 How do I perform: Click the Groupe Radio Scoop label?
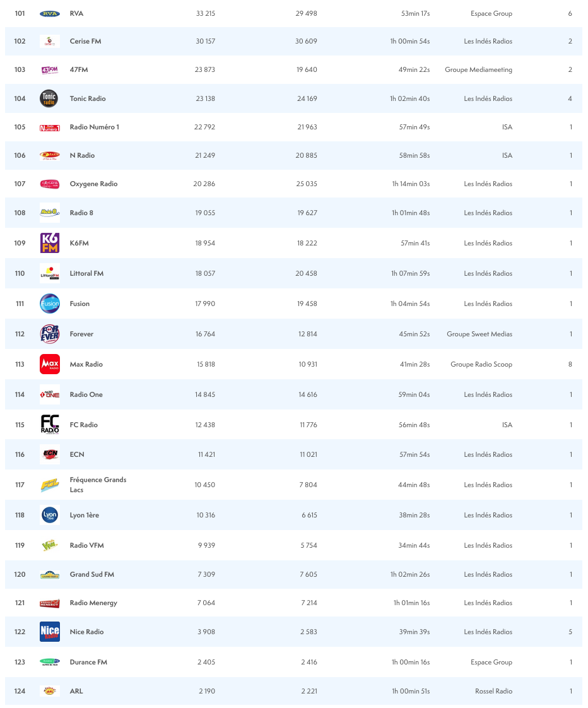(481, 365)
